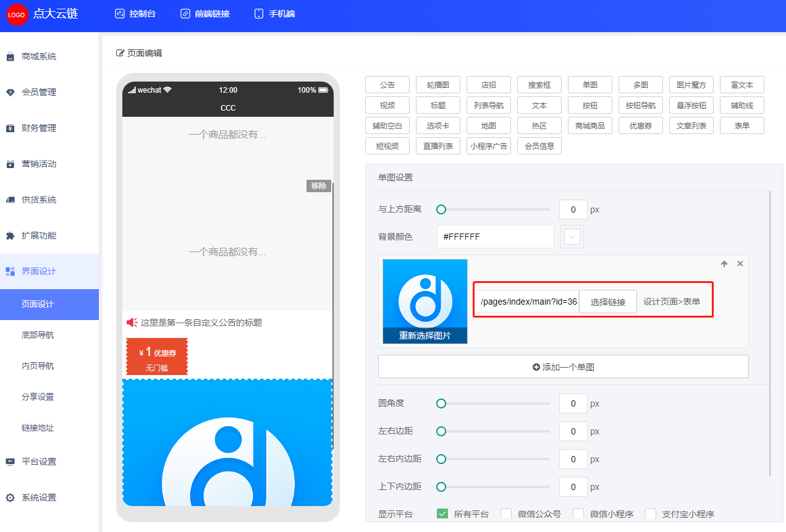Click the 平台设置 sidebar icon

point(10,462)
